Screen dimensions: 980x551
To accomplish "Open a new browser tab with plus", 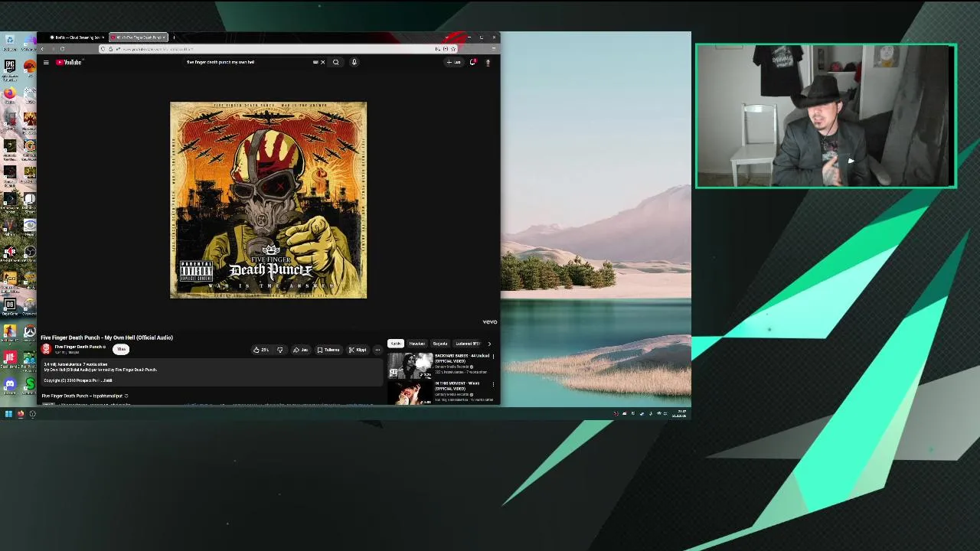I will tap(174, 37).
